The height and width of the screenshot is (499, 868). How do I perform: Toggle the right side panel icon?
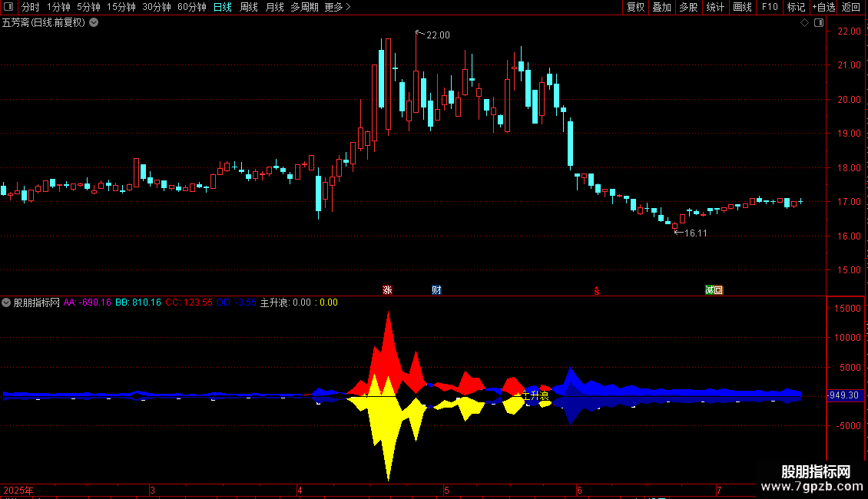tap(819, 23)
